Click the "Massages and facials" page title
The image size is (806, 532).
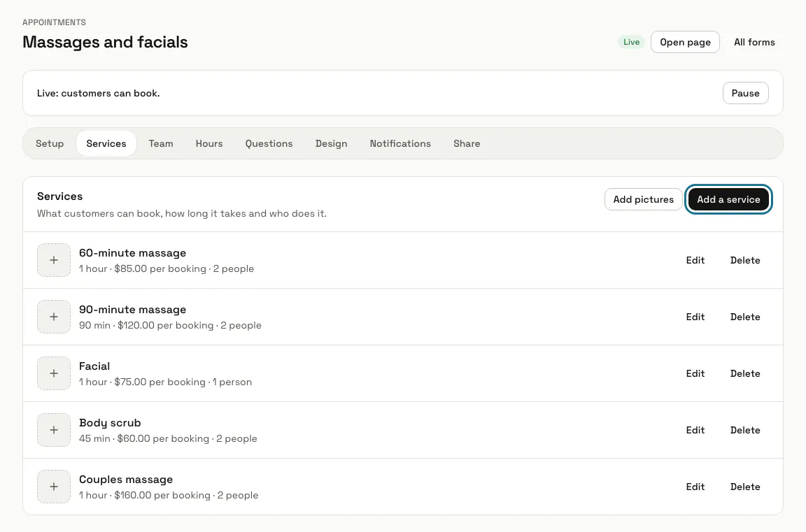click(x=106, y=42)
